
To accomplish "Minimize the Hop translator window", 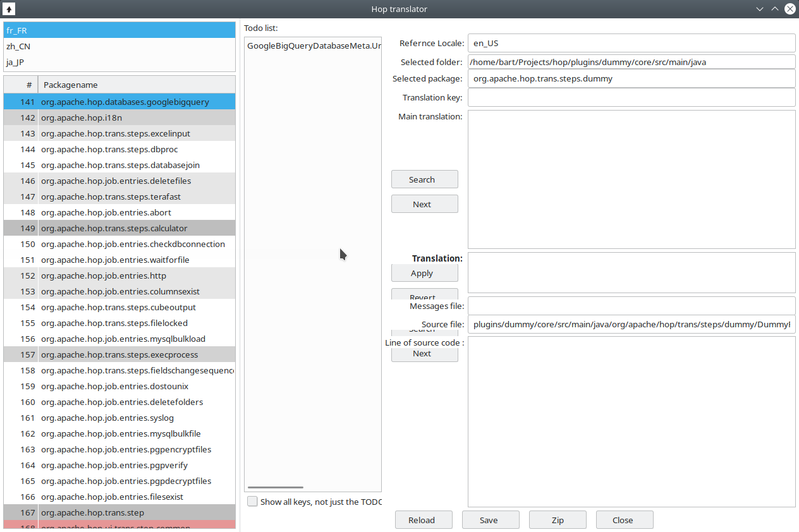I will pyautogui.click(x=760, y=9).
